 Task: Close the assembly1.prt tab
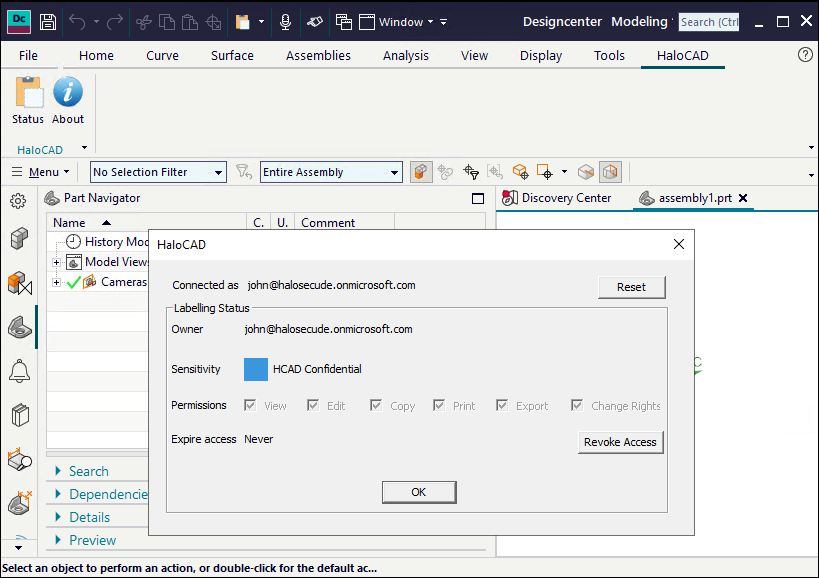coord(743,198)
